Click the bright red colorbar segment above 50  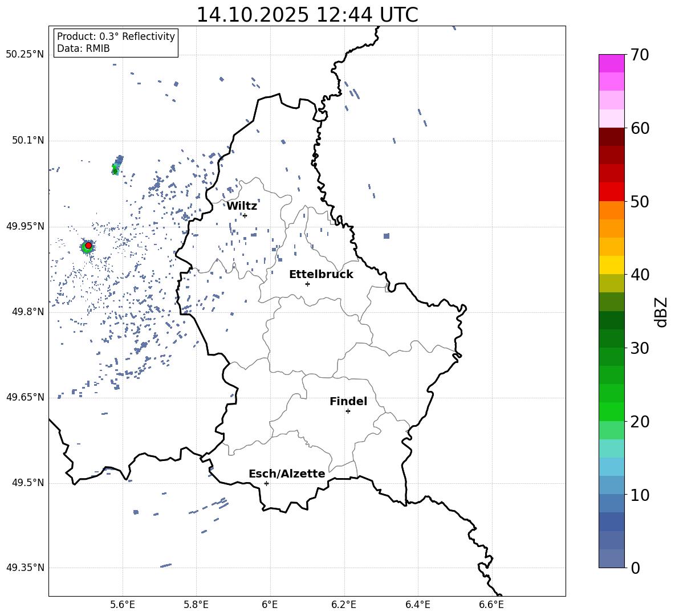[x=612, y=192]
